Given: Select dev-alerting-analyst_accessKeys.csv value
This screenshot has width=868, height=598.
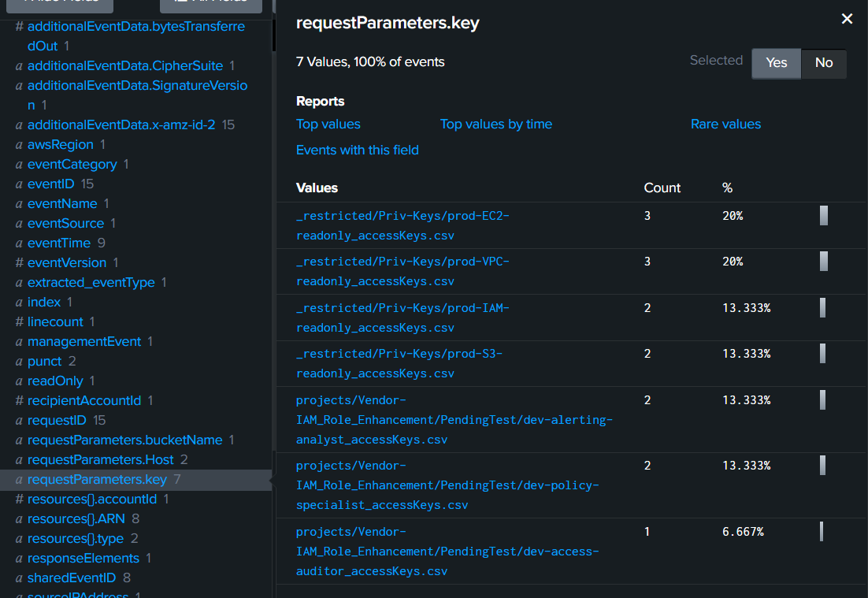Looking at the screenshot, I should tap(454, 420).
